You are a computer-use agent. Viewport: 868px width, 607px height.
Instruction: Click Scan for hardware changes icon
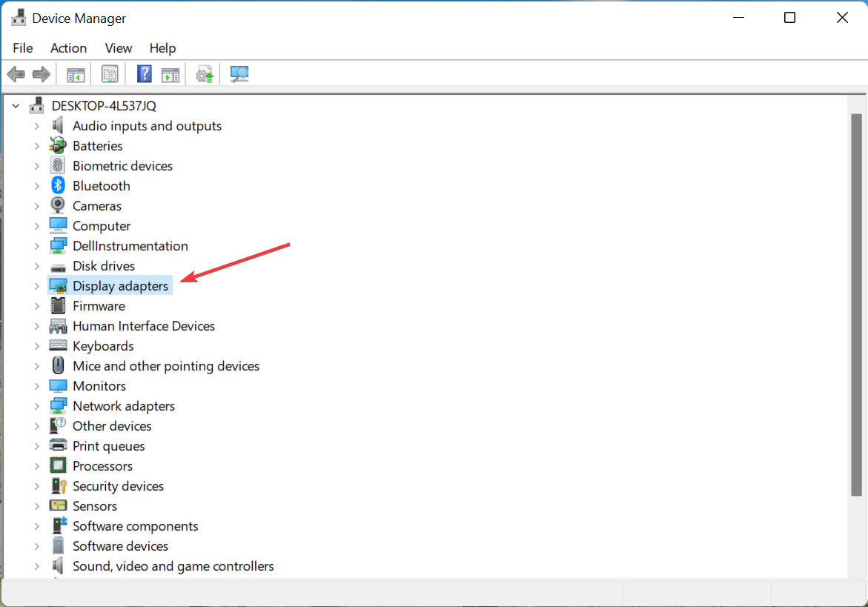[239, 74]
